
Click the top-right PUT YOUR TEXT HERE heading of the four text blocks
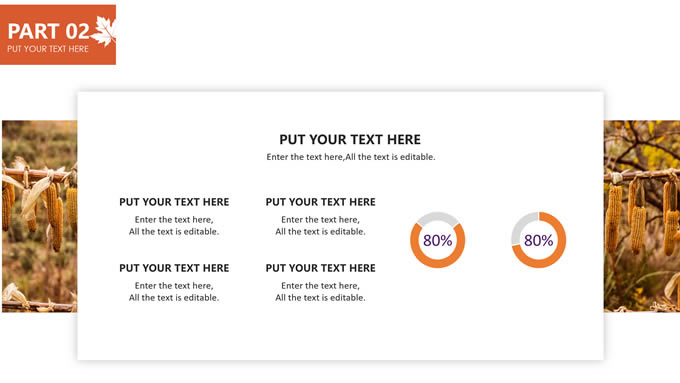[x=320, y=202]
